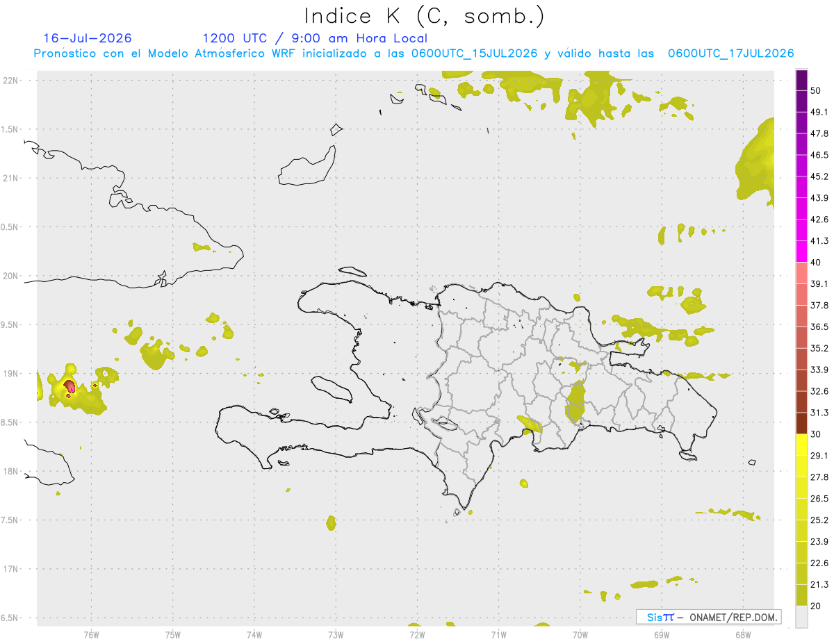Click the color scale value '45.2'
The width and height of the screenshot is (834, 644).
coord(819,176)
